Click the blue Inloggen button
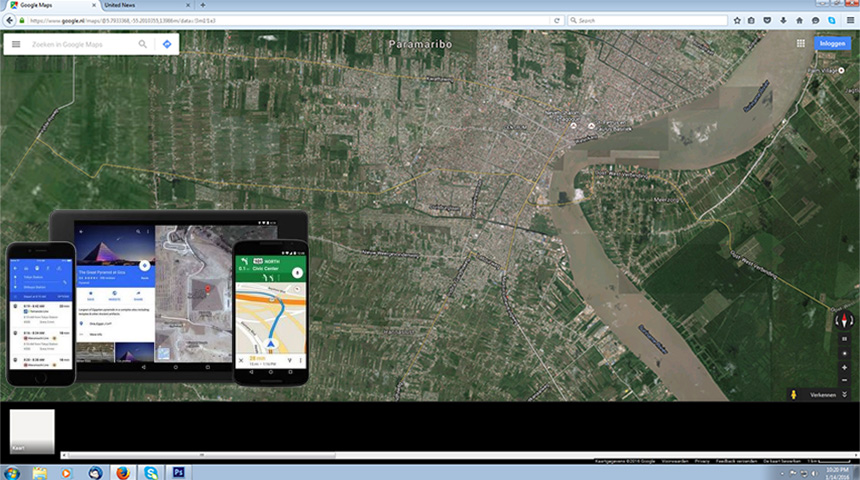The image size is (860, 480). pyautogui.click(x=831, y=43)
